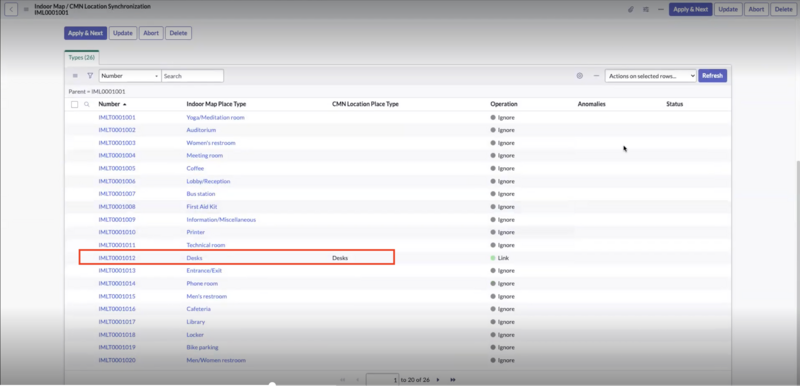Image resolution: width=800 pixels, height=386 pixels.
Task: Open Meeting room place type link
Action: [x=205, y=156]
